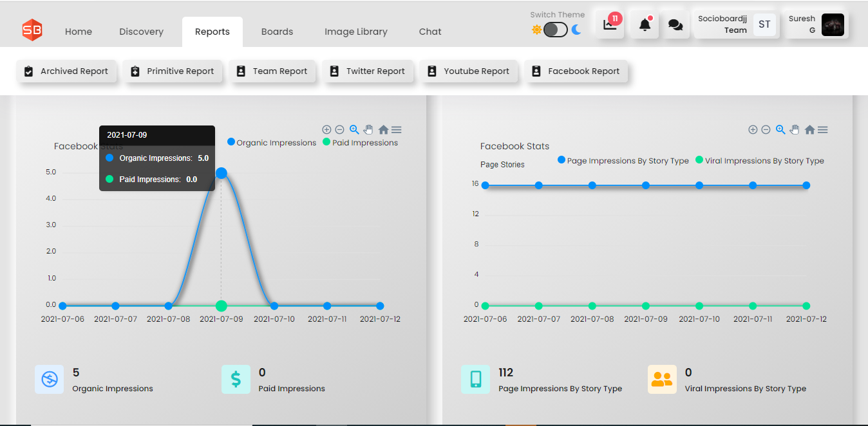This screenshot has width=868, height=426.
Task: Open the right chart hamburger export menu
Action: pos(823,129)
